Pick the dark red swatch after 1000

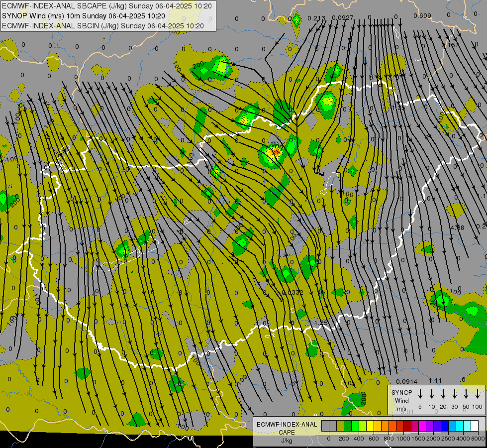point(407,426)
